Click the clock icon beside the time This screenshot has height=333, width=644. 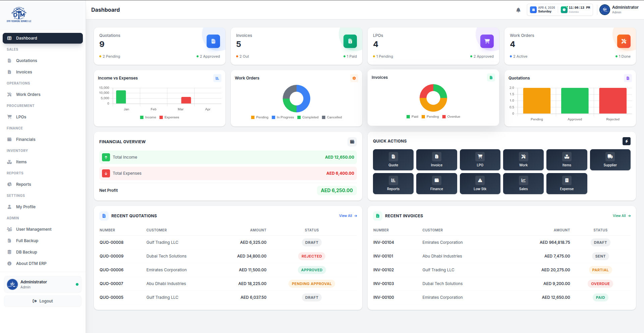[564, 10]
